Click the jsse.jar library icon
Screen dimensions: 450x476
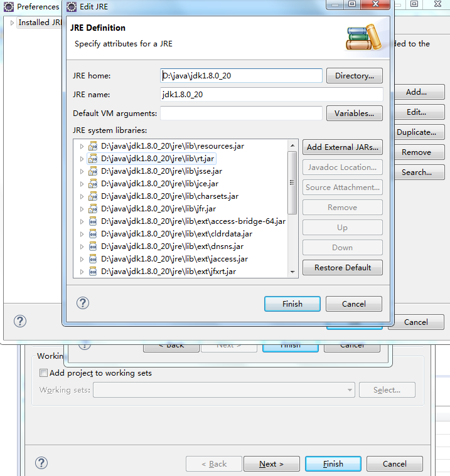93,171
